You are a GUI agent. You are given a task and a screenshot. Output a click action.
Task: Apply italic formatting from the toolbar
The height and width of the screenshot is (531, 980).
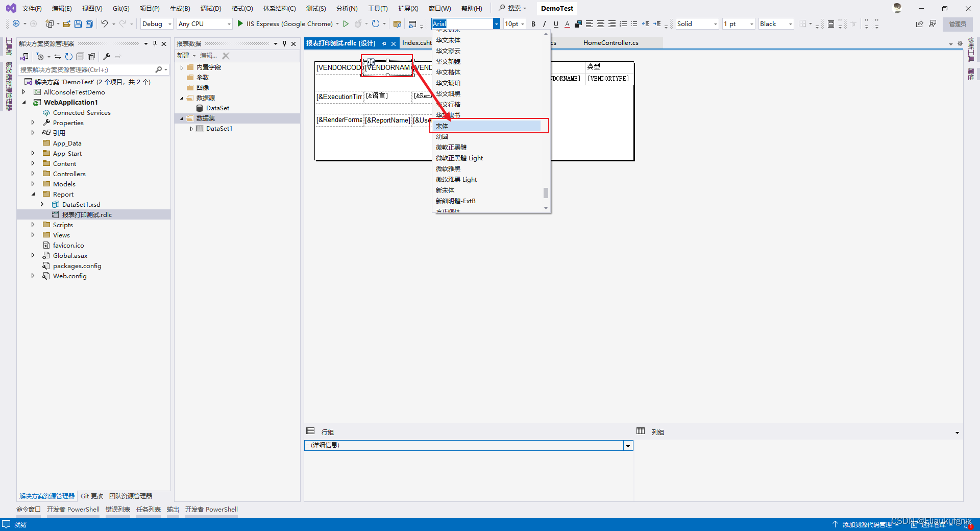pyautogui.click(x=544, y=23)
